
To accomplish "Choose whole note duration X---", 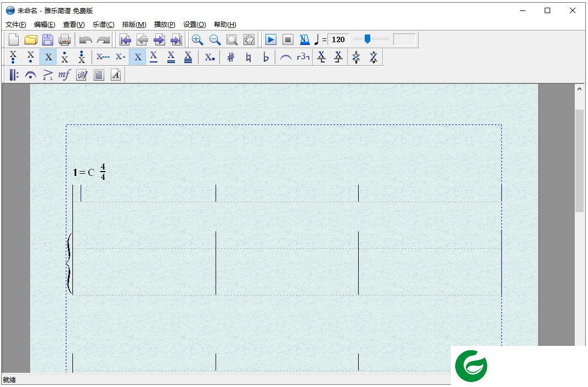I will point(103,57).
